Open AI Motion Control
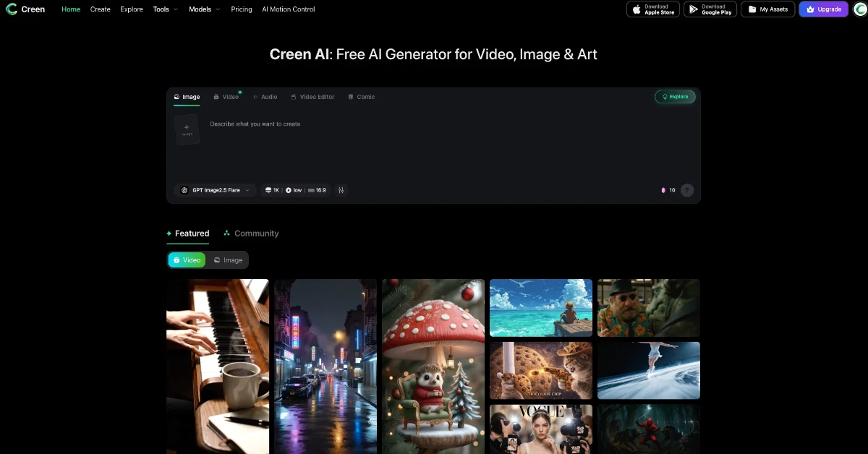This screenshot has width=868, height=454. (289, 9)
